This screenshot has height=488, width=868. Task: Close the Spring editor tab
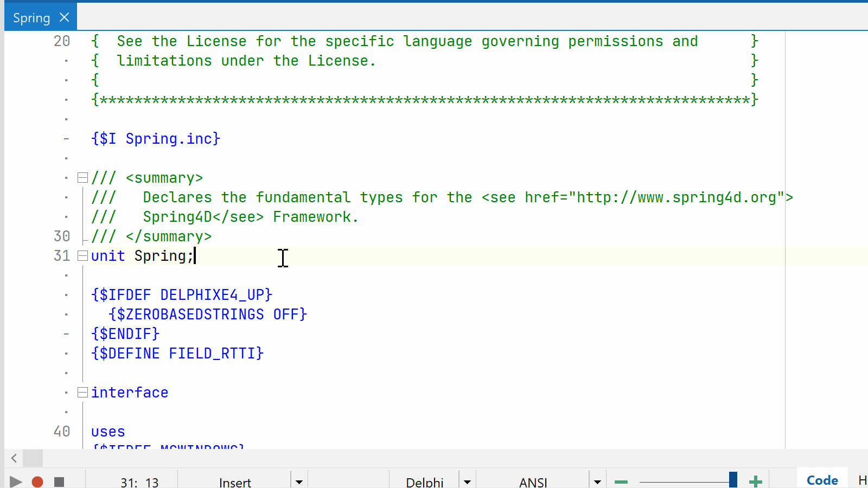[x=65, y=17]
